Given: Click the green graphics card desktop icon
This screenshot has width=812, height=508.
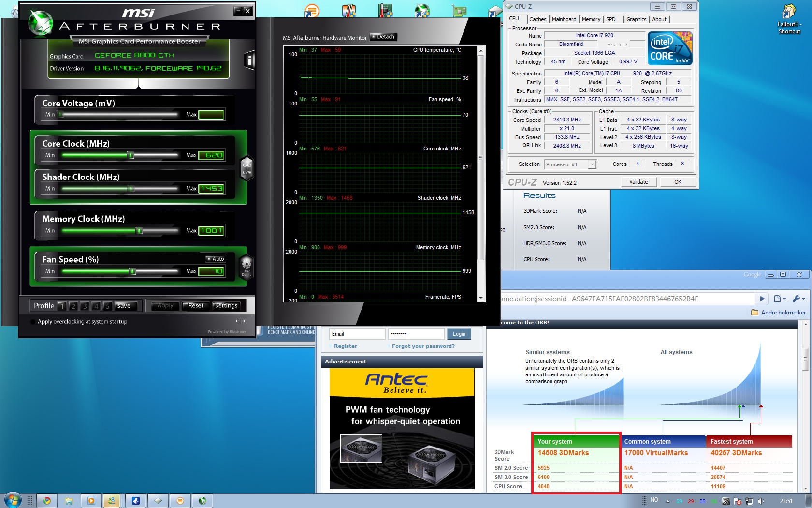Looking at the screenshot, I should 459,10.
